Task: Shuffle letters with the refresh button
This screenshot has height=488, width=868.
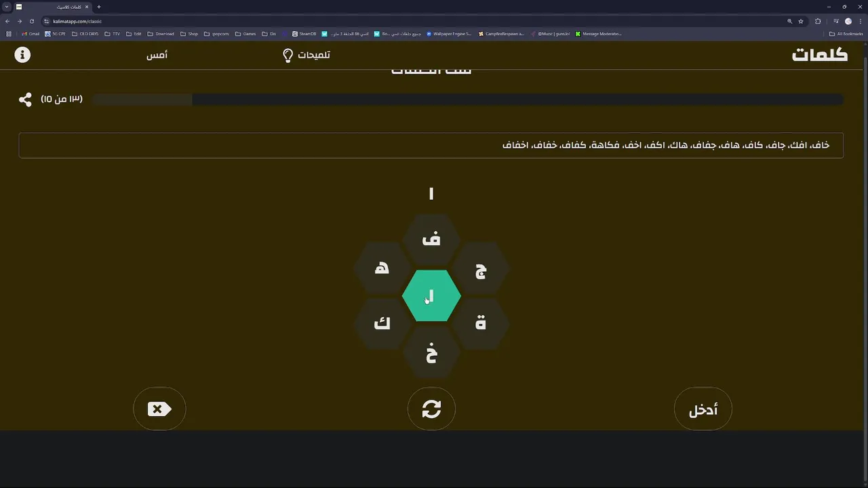Action: 431,409
